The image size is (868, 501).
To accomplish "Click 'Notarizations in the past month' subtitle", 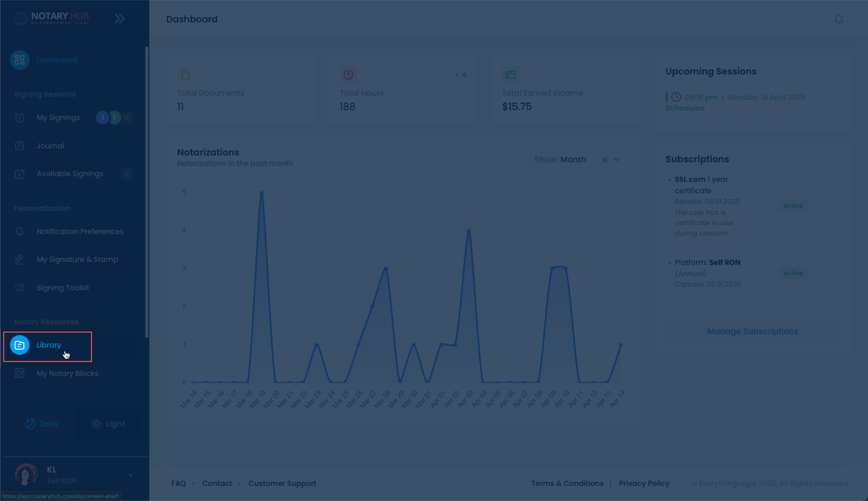I will pyautogui.click(x=235, y=163).
